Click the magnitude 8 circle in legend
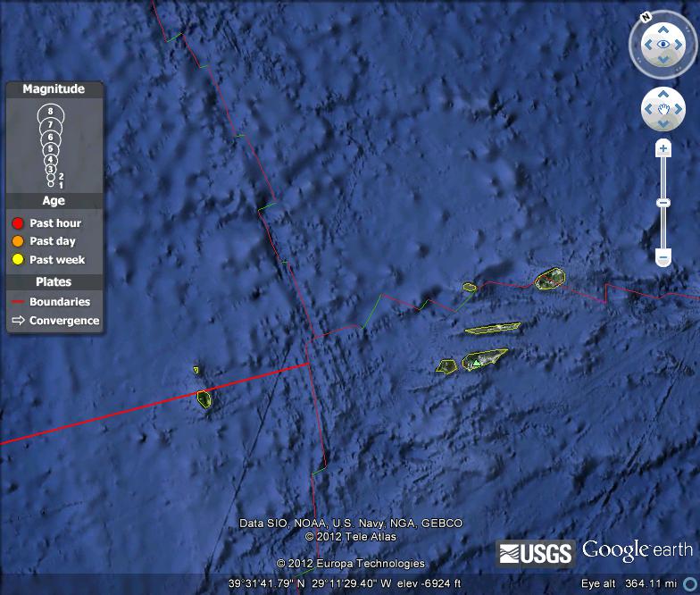 coord(50,114)
